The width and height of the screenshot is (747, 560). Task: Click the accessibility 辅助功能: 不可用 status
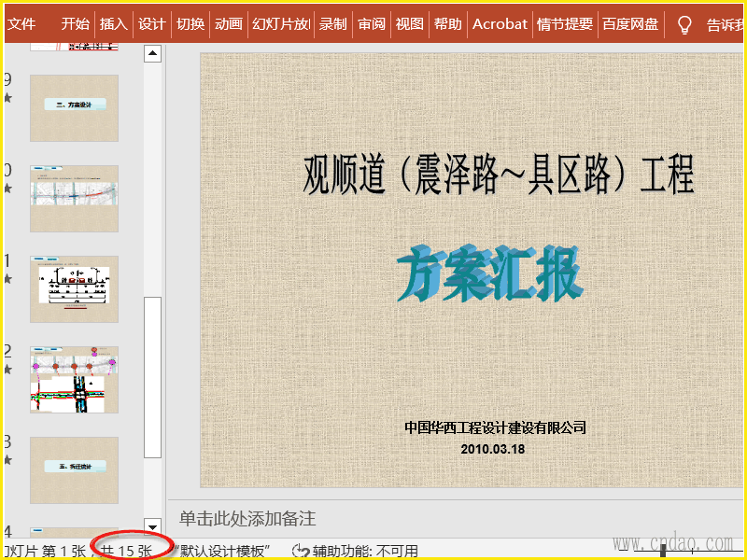365,552
